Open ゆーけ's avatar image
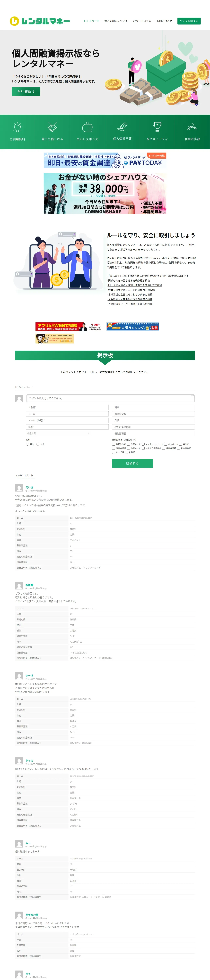The image size is (210, 980). point(19,676)
